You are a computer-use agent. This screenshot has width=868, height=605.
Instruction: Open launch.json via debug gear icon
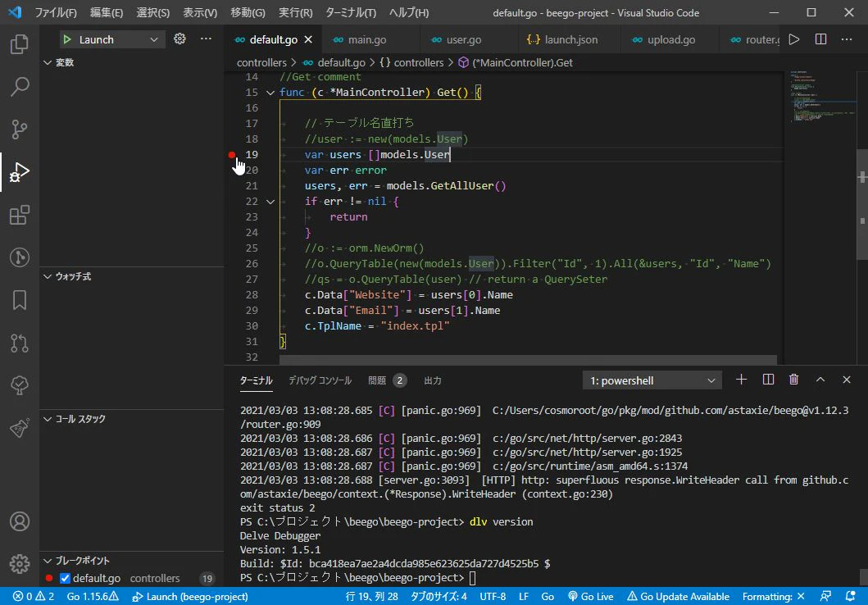click(180, 39)
